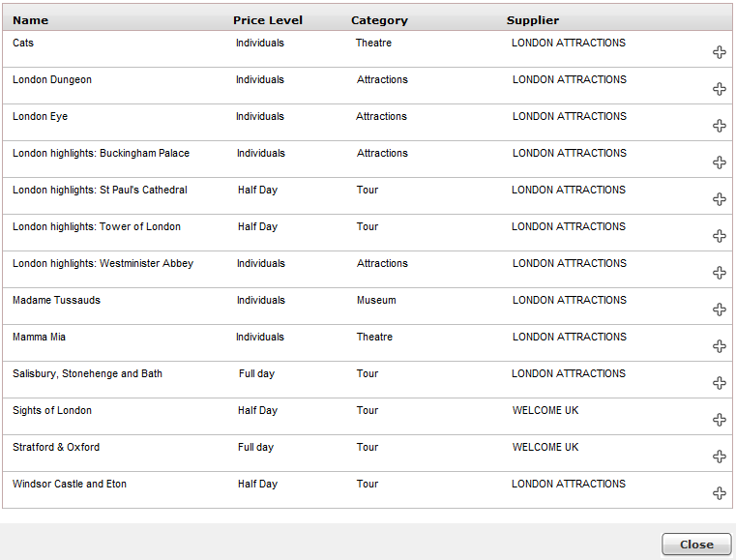
Task: Click plus icon for Stratford & Oxford
Action: coord(720,457)
